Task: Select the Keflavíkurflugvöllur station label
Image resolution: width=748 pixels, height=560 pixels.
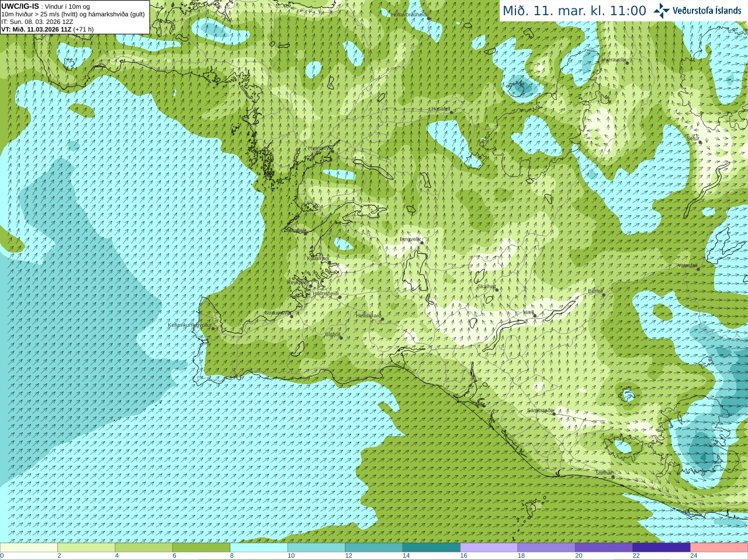Action: click(189, 325)
